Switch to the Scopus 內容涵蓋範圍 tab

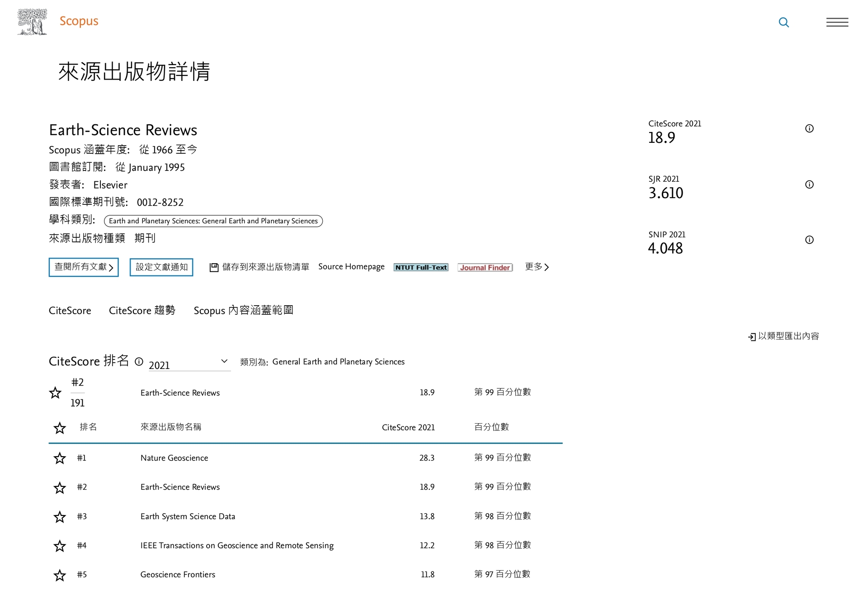point(244,310)
